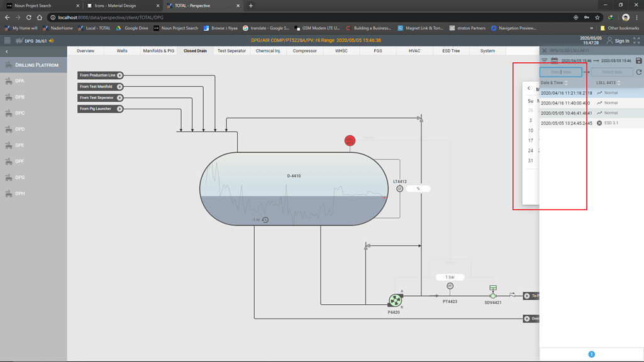
Task: Click the save icon in history panel
Action: (x=638, y=61)
